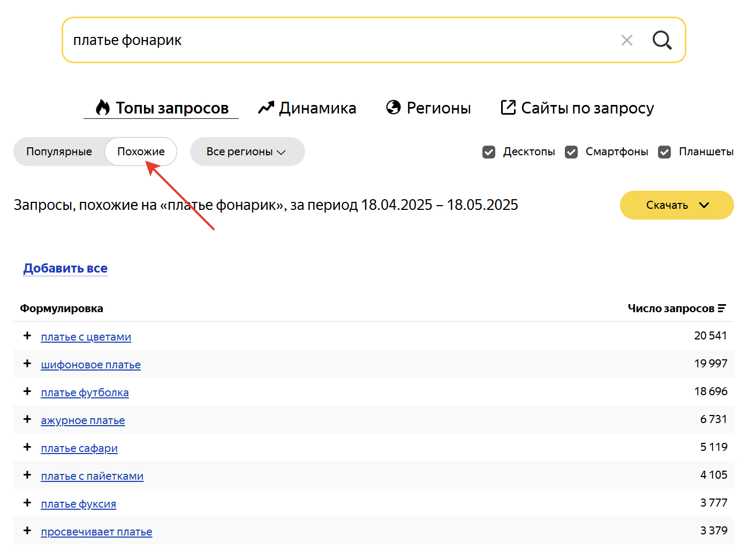Open the Все регионы dropdown
Viewport: 756px width, 551px height.
[247, 152]
